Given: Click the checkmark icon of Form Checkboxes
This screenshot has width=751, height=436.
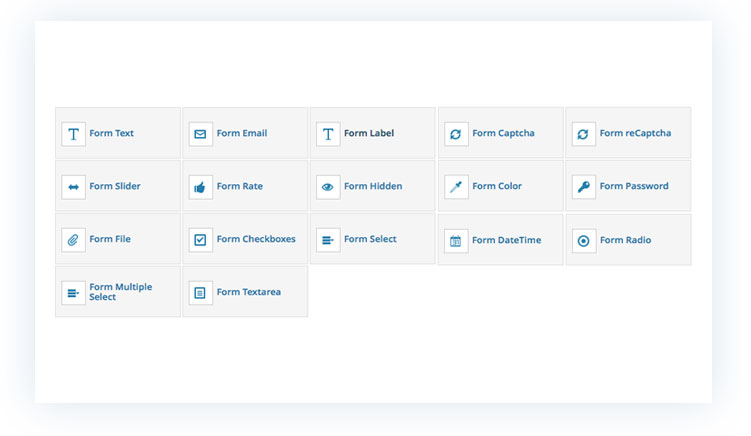Looking at the screenshot, I should point(201,240).
